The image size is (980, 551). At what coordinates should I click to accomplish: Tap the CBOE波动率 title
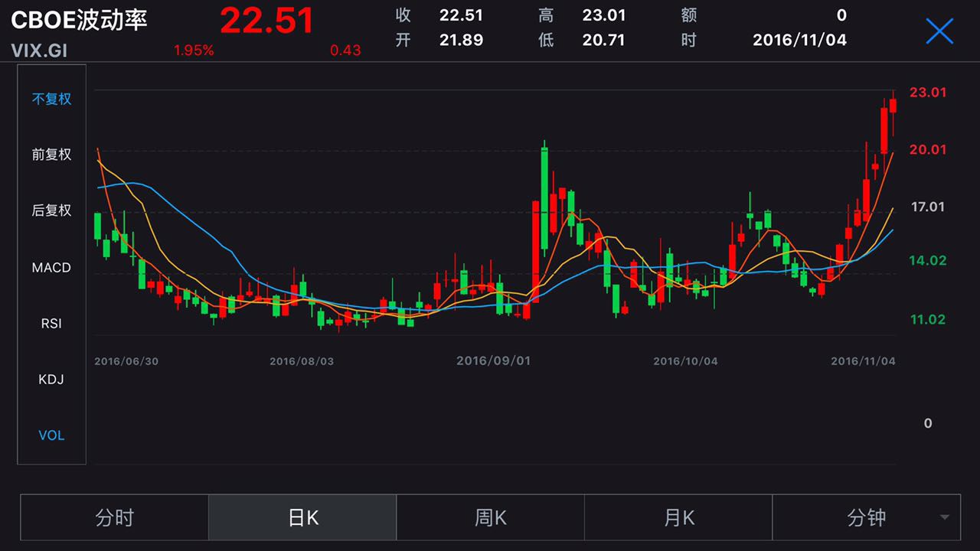point(79,20)
